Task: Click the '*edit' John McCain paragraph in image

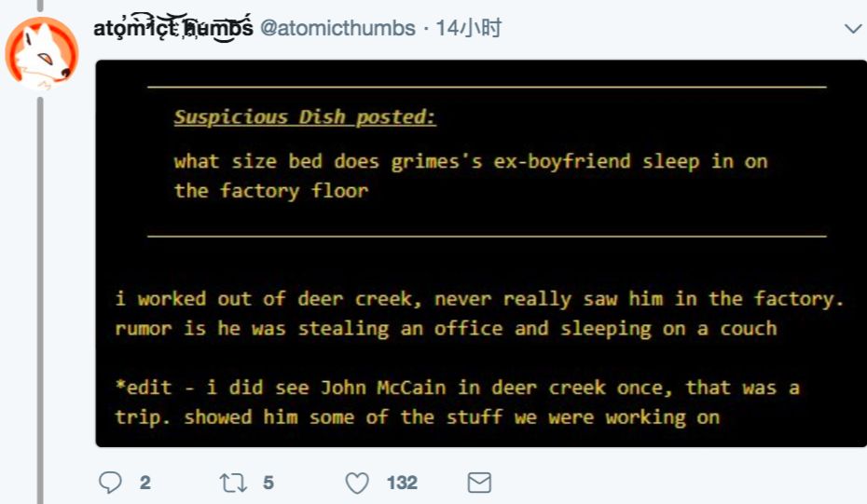Action: [457, 402]
